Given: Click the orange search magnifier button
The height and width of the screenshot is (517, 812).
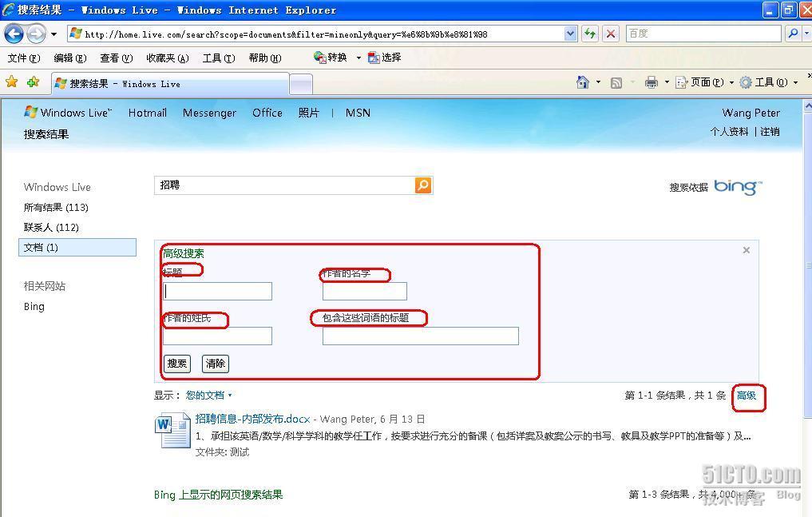Looking at the screenshot, I should [x=423, y=185].
